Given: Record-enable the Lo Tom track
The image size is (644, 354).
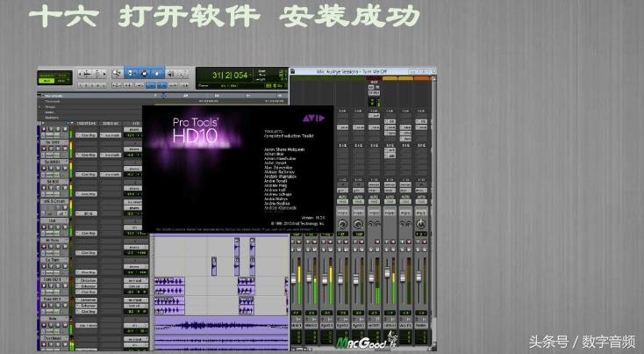Looking at the screenshot, I should pyautogui.click(x=44, y=266).
